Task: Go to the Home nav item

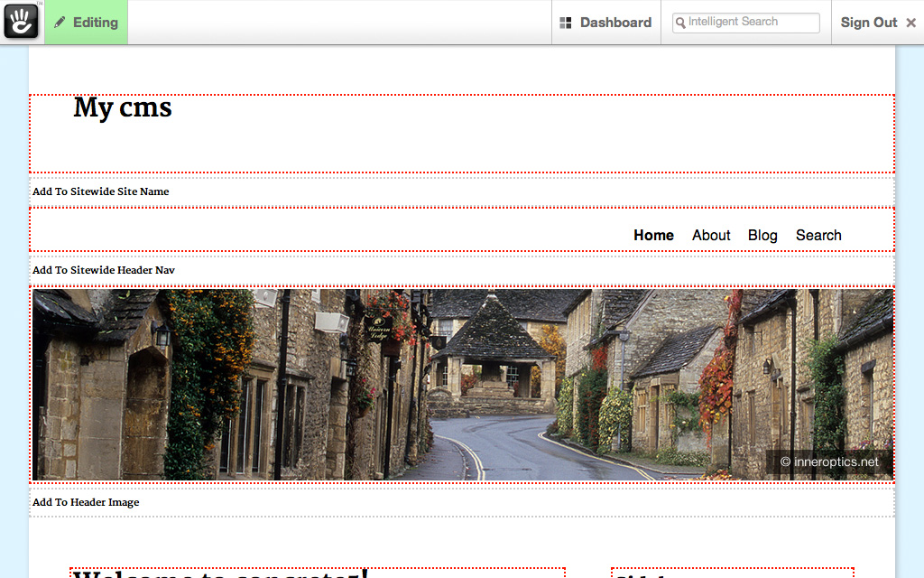Action: [653, 235]
